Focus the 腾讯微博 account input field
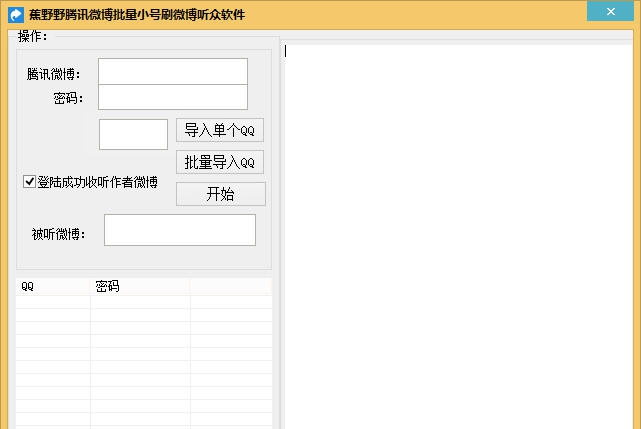 click(x=173, y=71)
